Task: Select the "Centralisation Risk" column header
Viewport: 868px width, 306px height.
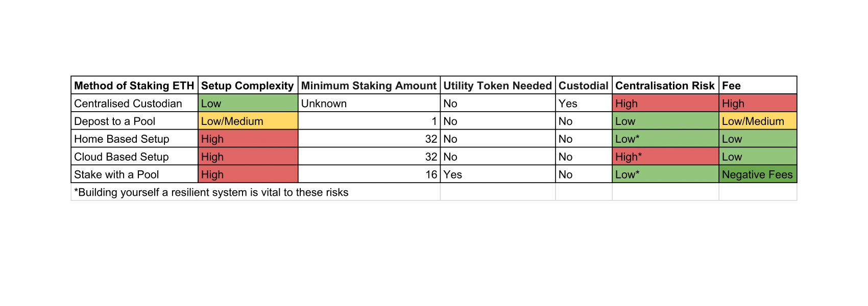Action: [665, 86]
